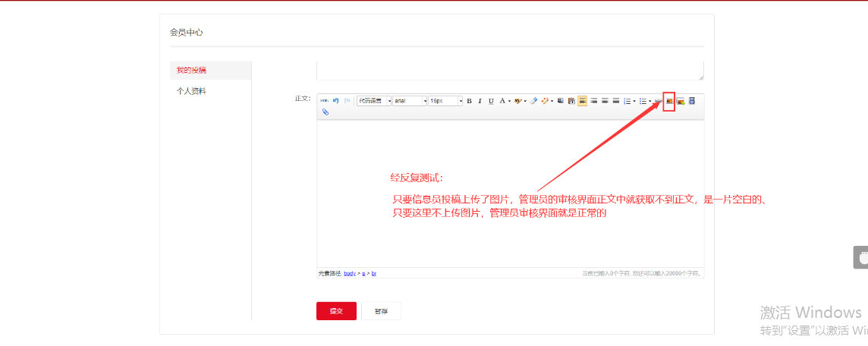
Task: Toggle italic text style
Action: (x=480, y=101)
